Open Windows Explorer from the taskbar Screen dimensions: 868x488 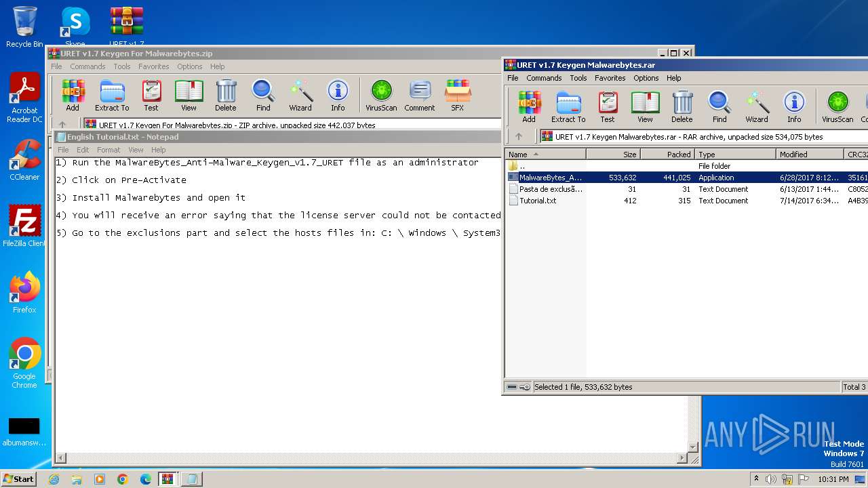tap(77, 479)
